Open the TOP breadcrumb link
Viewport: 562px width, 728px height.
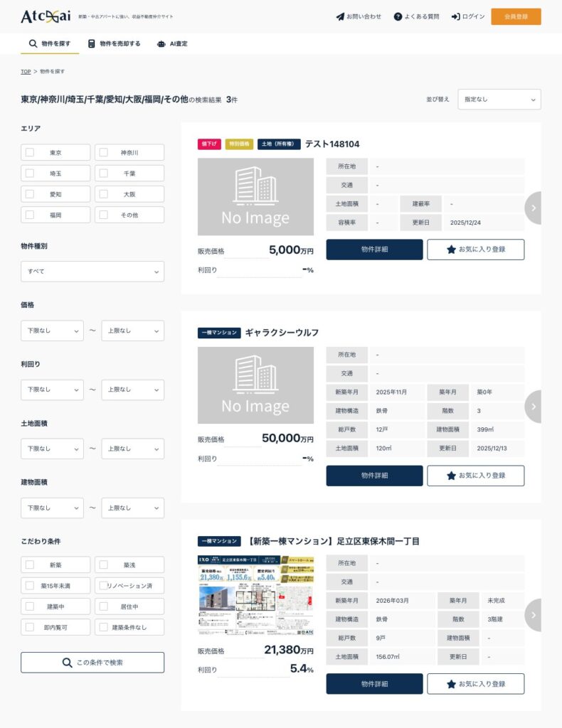click(x=26, y=72)
